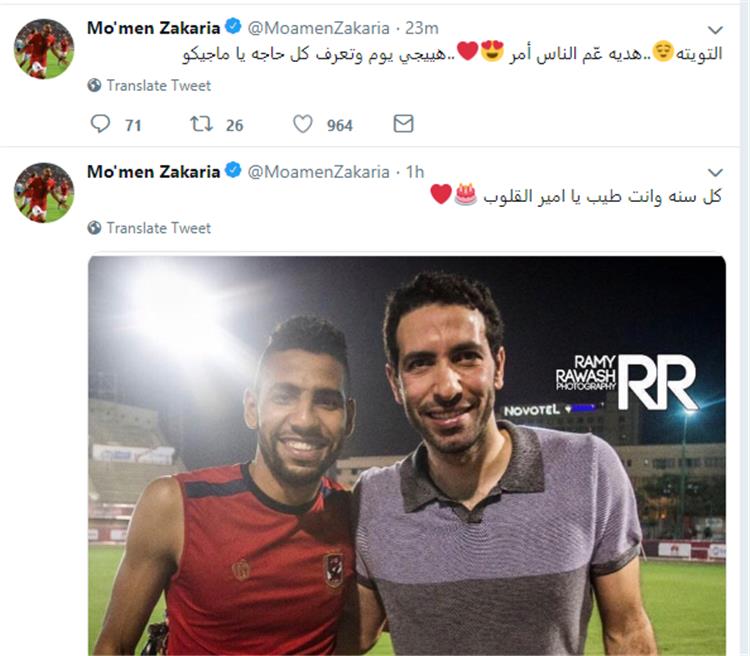Translate the first tweet
Screen dimensions: 750x656
point(158,85)
